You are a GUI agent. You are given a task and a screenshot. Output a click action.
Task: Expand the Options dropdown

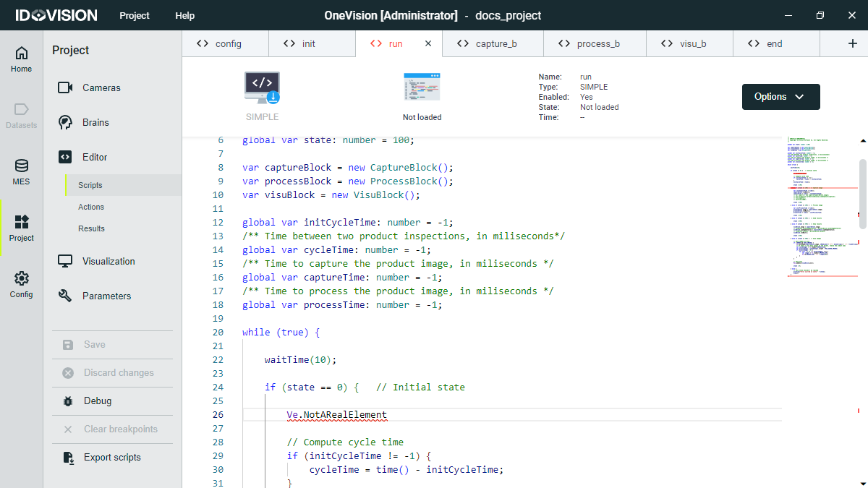pos(780,97)
